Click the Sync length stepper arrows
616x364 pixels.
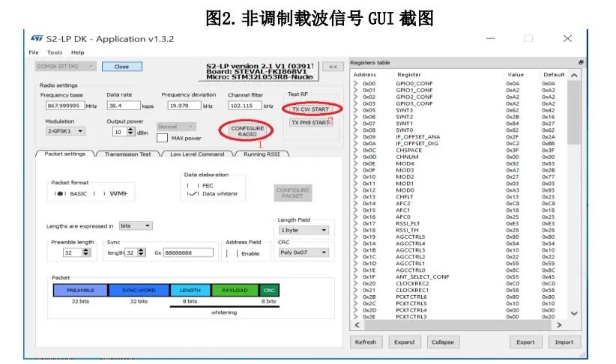(142, 252)
